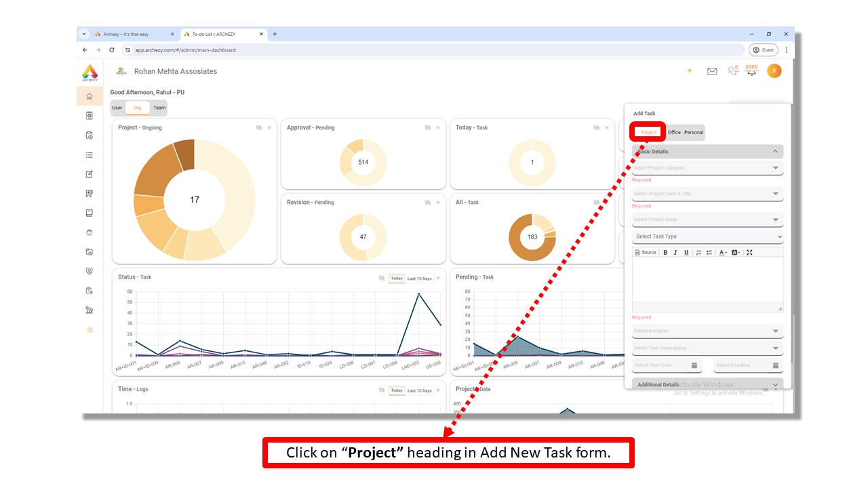868x488 pixels.
Task: Maximize the task description editor
Action: click(749, 252)
